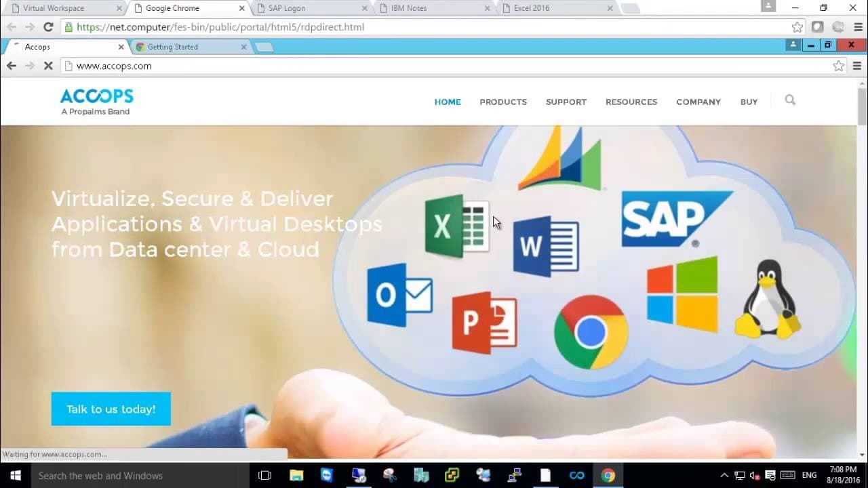Open the inner Chrome hamburger menu
Viewport: 868px width, 488px height.
pyautogui.click(x=857, y=66)
